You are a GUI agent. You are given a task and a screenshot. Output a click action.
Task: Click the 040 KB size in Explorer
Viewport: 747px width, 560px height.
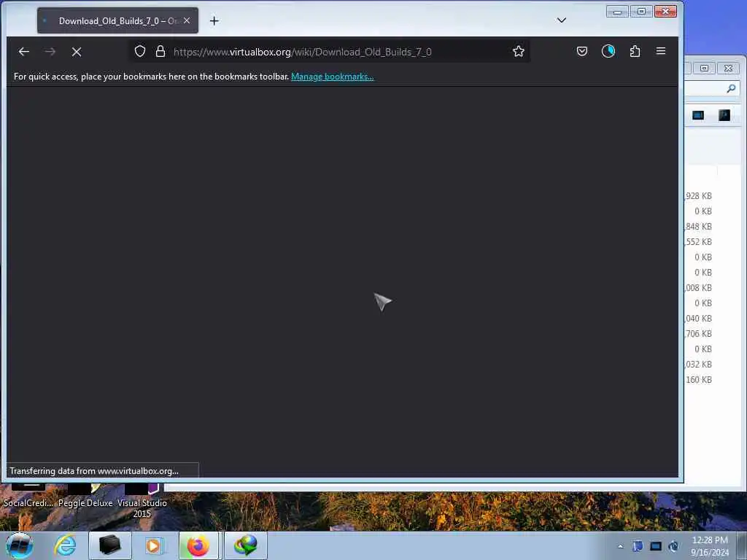click(698, 318)
